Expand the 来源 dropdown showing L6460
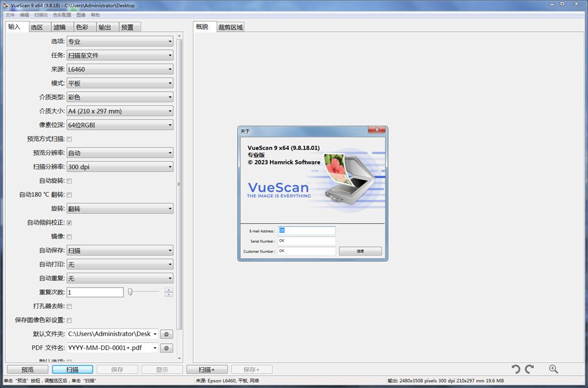588x388 pixels. click(x=120, y=69)
